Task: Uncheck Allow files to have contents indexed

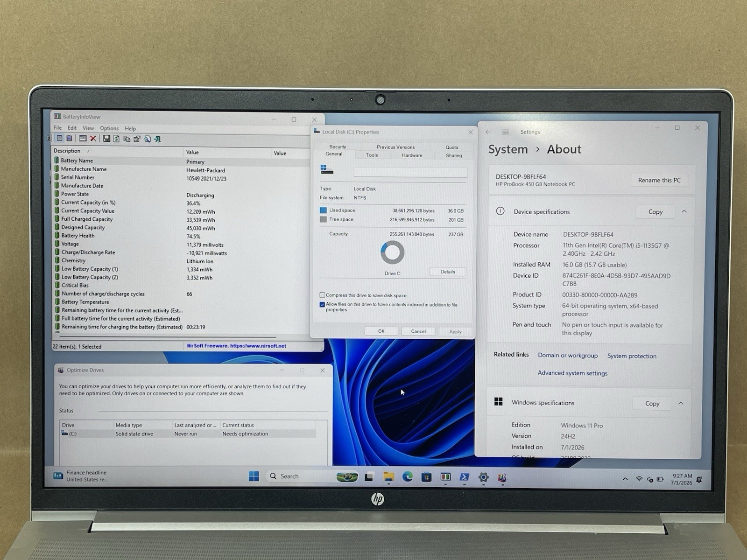Action: click(322, 304)
